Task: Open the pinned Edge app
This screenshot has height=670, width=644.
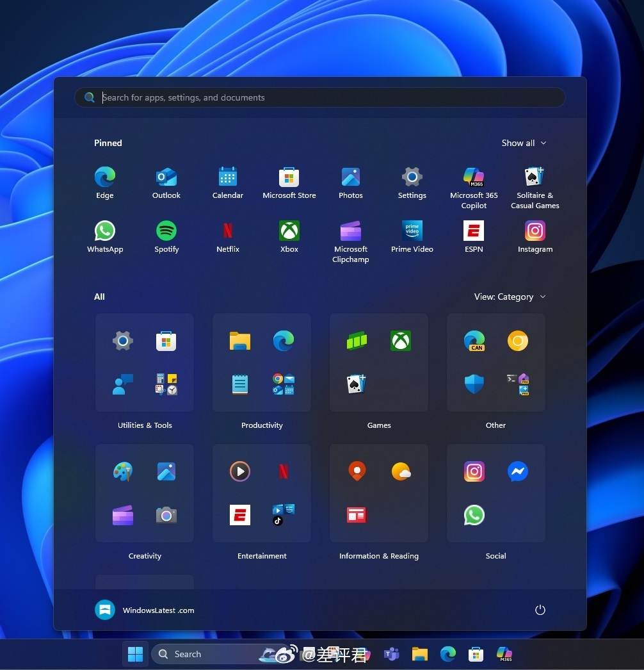Action: click(104, 183)
